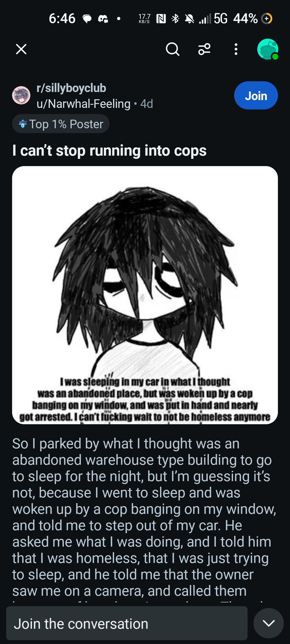
Task: Open the sad anime boy meme image
Action: coord(145,295)
